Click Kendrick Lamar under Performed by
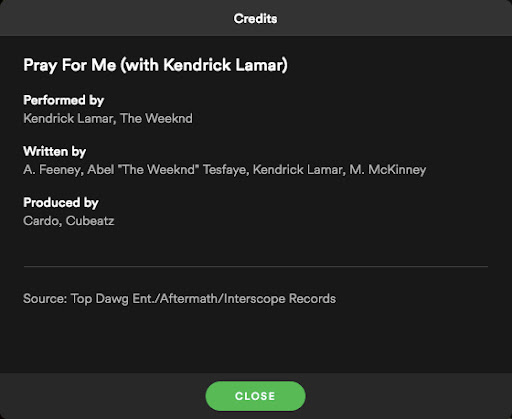The width and height of the screenshot is (512, 419). point(69,118)
